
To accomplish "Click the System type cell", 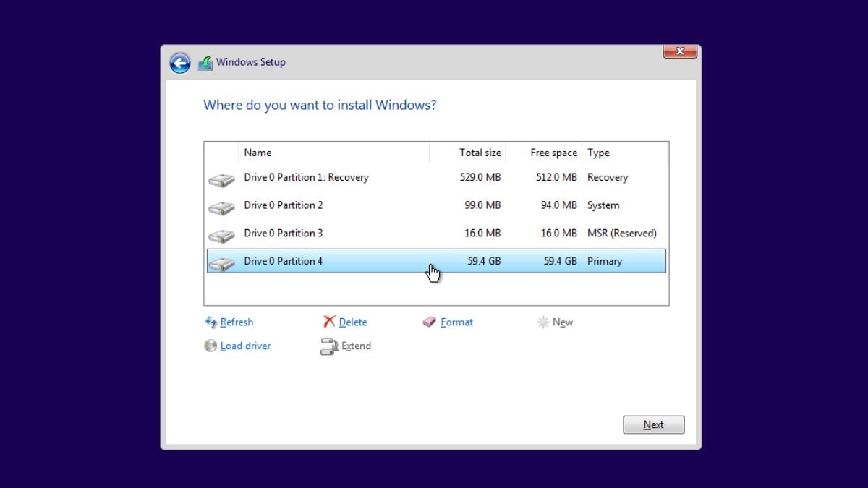I will pyautogui.click(x=603, y=205).
